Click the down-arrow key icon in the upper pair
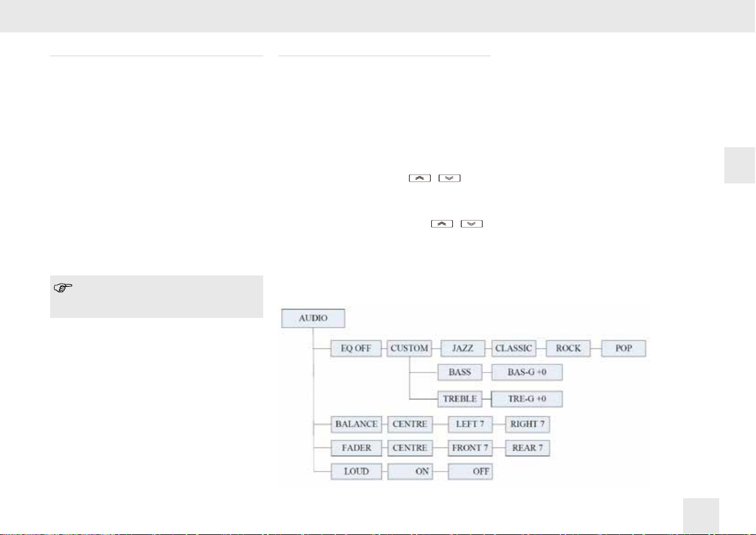This screenshot has height=535, width=756. click(450, 178)
